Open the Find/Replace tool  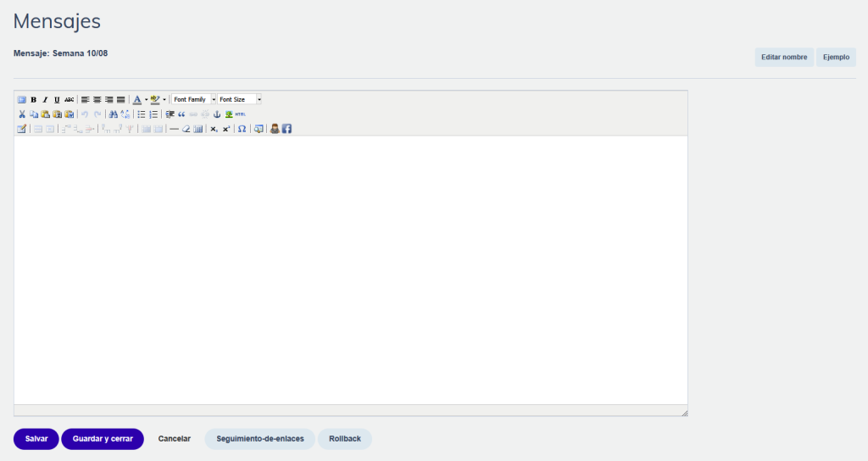click(x=125, y=114)
